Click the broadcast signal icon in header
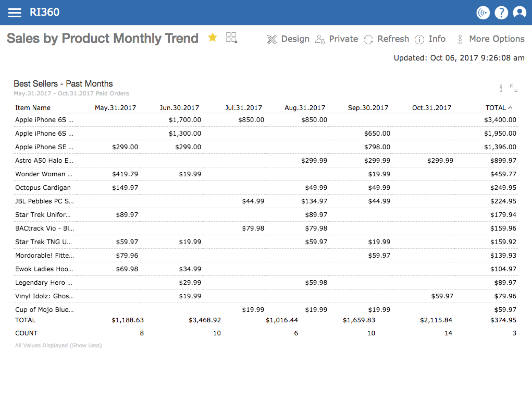This screenshot has height=398, width=532. pos(483,13)
